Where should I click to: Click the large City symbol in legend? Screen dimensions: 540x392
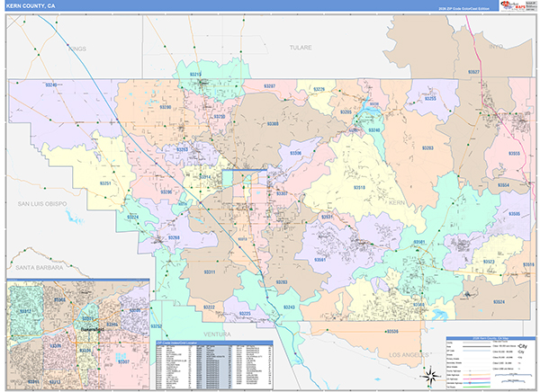point(522,346)
